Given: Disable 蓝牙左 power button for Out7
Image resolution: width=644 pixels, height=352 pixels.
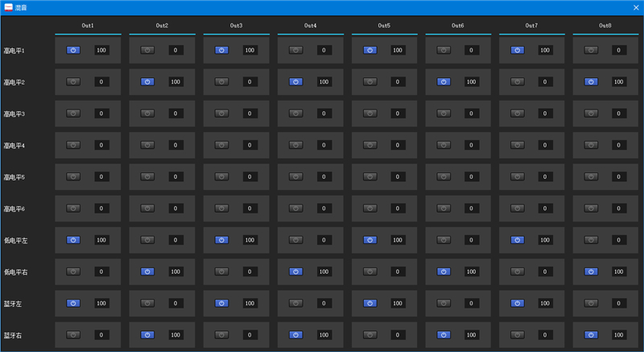Looking at the screenshot, I should point(517,303).
